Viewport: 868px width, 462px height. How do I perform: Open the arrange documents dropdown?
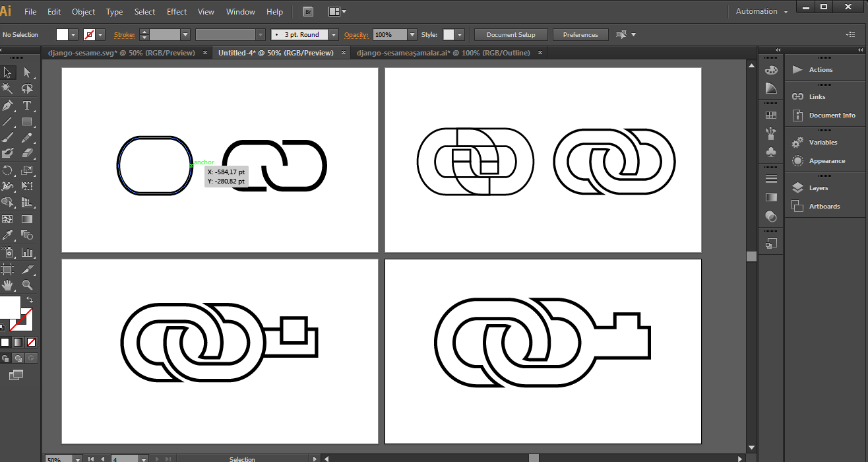(337, 11)
